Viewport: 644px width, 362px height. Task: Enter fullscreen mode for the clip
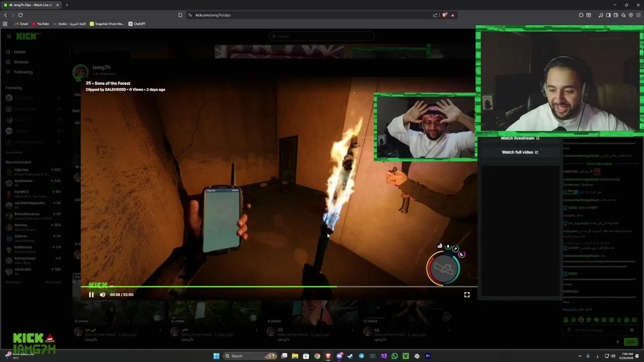467,295
